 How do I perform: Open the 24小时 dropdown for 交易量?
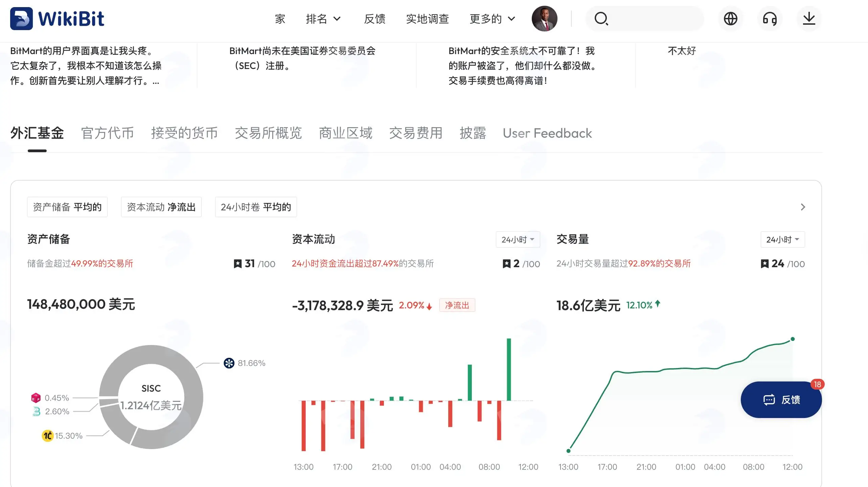(x=783, y=239)
